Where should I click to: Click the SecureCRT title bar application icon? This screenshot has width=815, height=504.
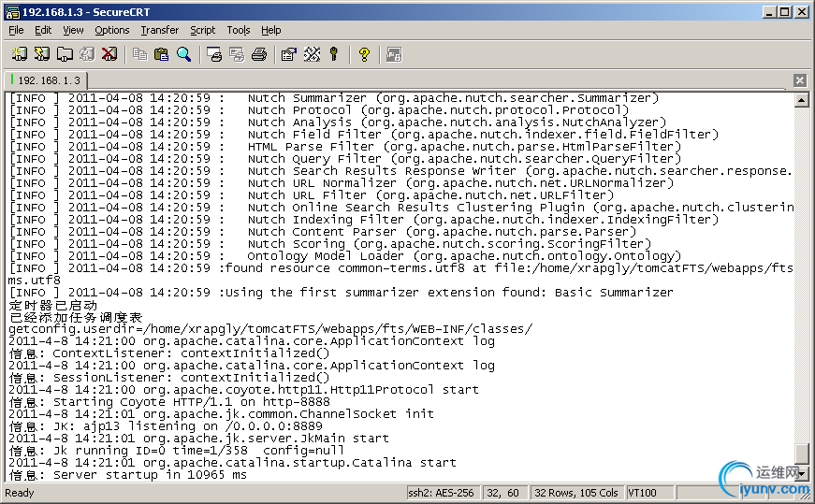pos(12,12)
